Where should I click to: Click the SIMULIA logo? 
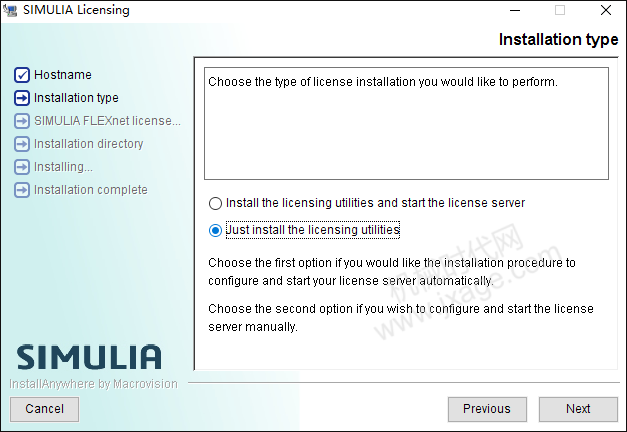click(89, 357)
